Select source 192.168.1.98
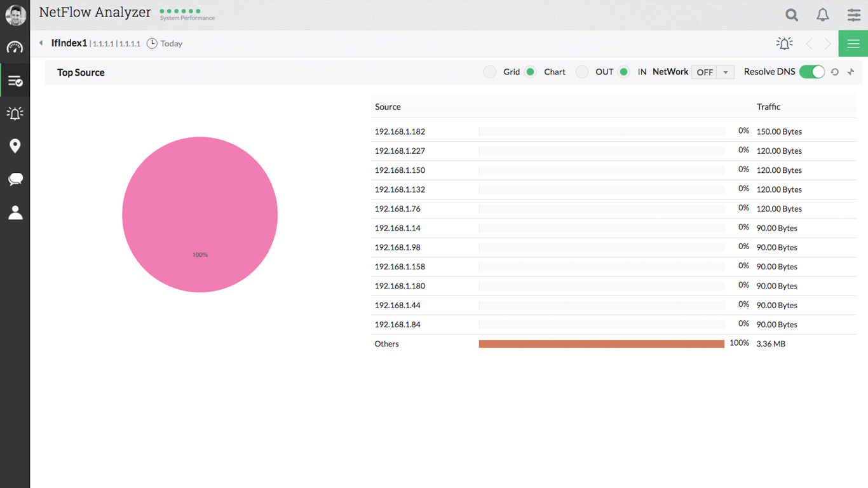 pos(398,247)
